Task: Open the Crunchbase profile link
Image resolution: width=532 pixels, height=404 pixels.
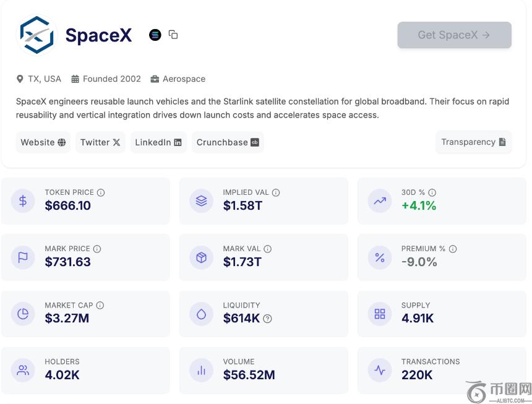Action: [227, 142]
